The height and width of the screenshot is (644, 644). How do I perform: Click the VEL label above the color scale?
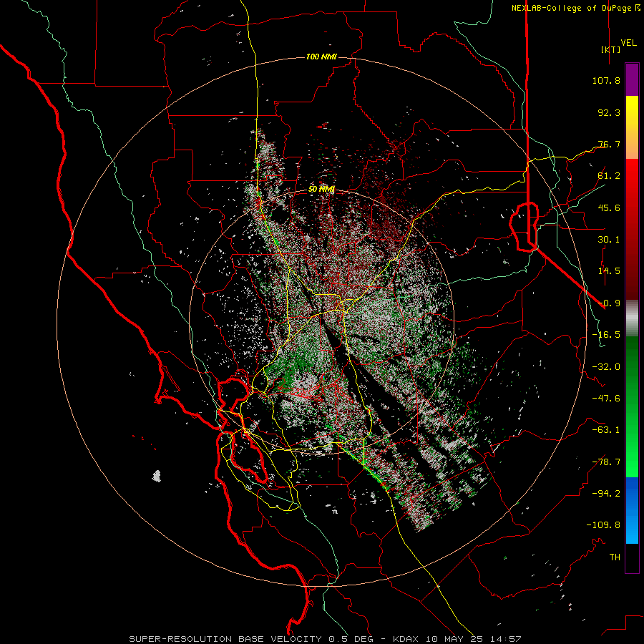pos(628,43)
